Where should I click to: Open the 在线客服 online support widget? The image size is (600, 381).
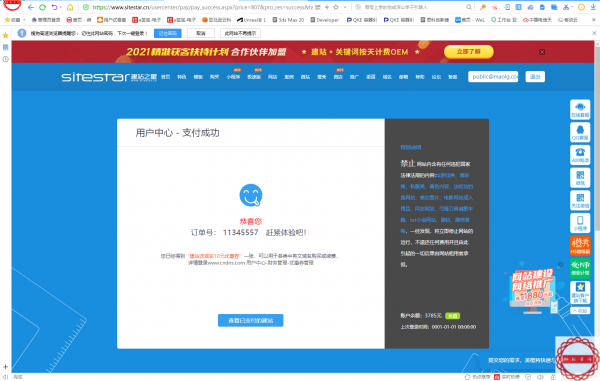pyautogui.click(x=580, y=109)
